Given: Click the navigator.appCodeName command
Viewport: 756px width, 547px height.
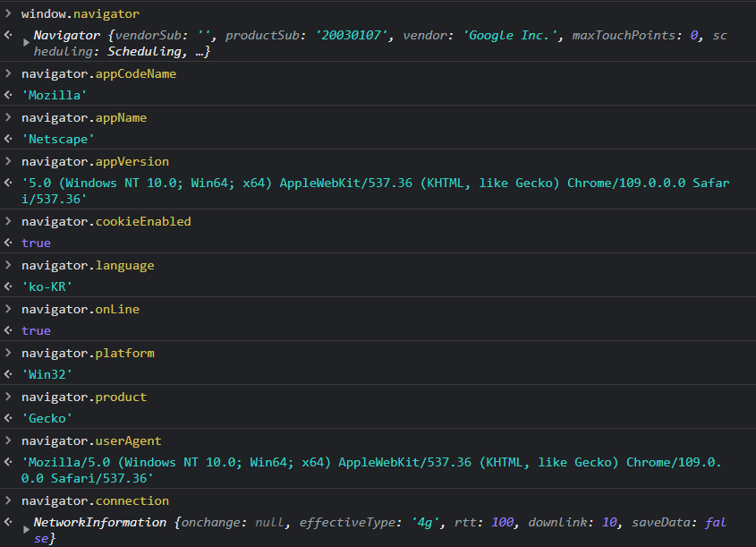Looking at the screenshot, I should click(98, 73).
